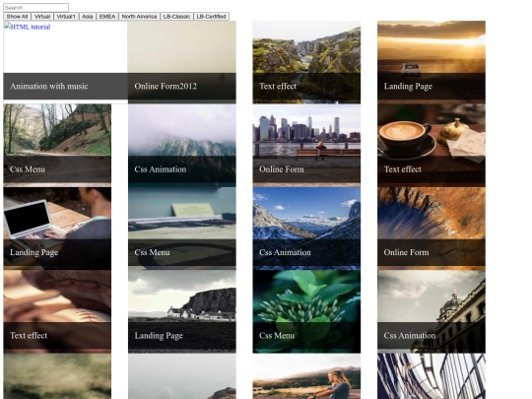The height and width of the screenshot is (399, 532).
Task: Apply the Asia filter
Action: 88,17
